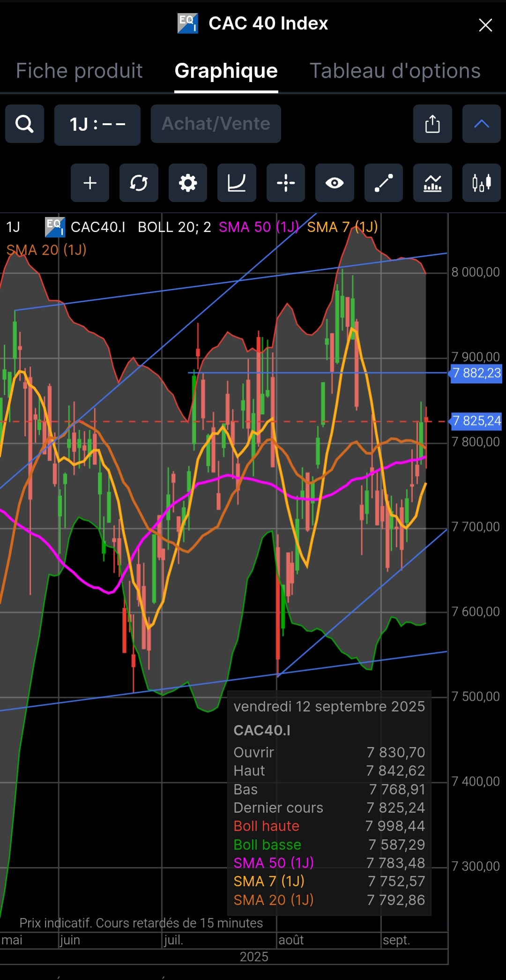
Task: Select the SMA 50 (1J) legend label
Action: pyautogui.click(x=259, y=227)
